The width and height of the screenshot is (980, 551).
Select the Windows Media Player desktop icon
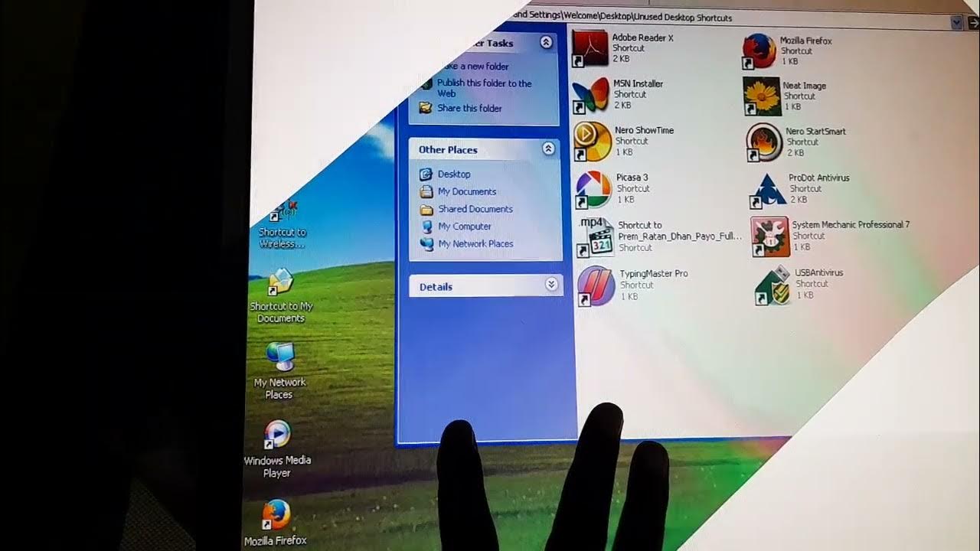(277, 435)
